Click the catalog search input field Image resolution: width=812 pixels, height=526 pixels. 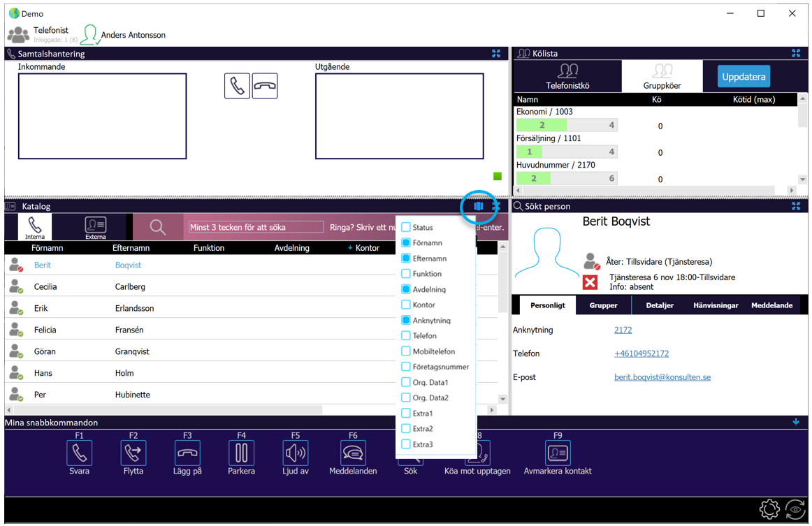[x=256, y=227]
